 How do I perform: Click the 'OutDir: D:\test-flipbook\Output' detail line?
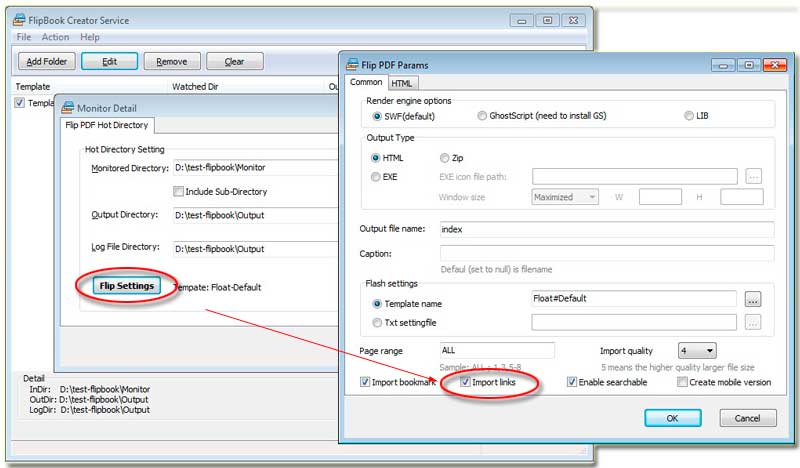[x=89, y=400]
